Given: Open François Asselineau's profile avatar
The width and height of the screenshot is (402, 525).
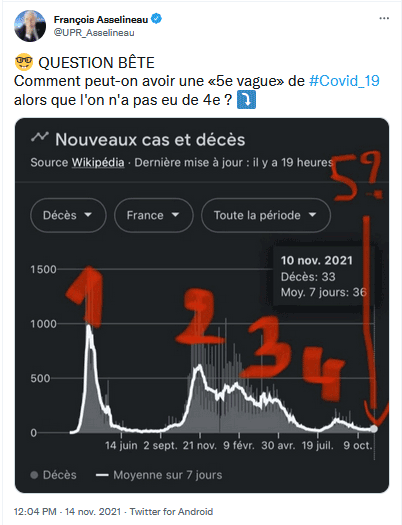Looking at the screenshot, I should click(30, 26).
